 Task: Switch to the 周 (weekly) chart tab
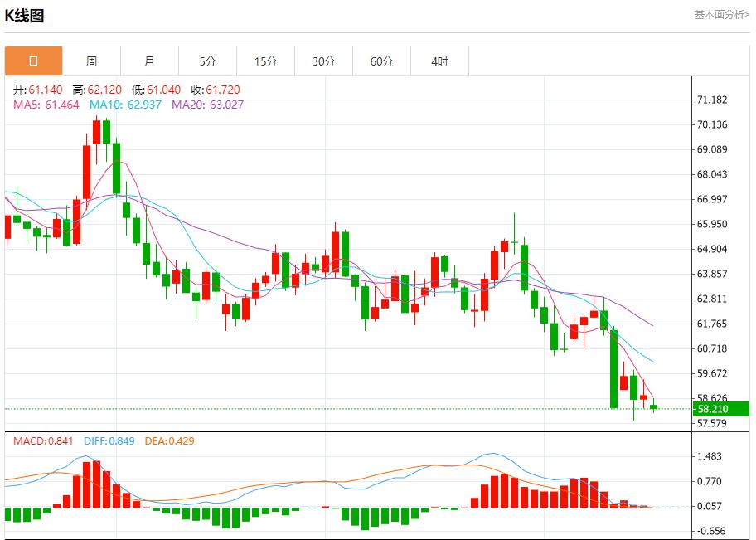click(x=91, y=61)
